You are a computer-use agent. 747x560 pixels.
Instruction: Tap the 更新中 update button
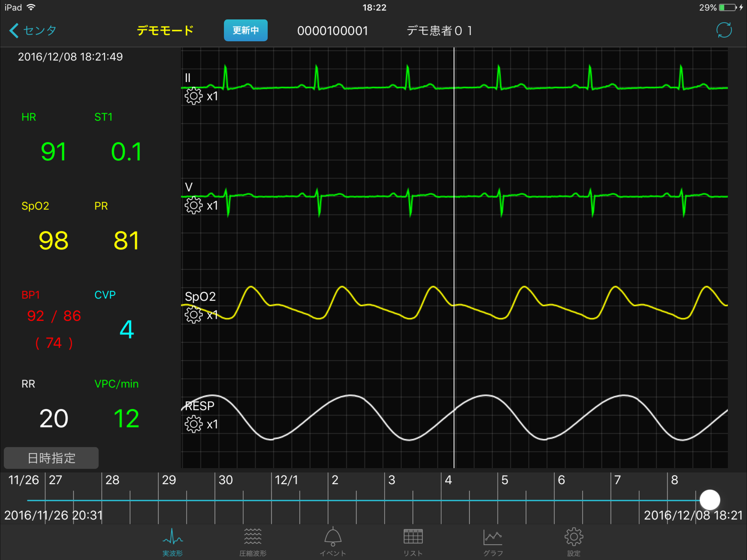[x=246, y=30]
